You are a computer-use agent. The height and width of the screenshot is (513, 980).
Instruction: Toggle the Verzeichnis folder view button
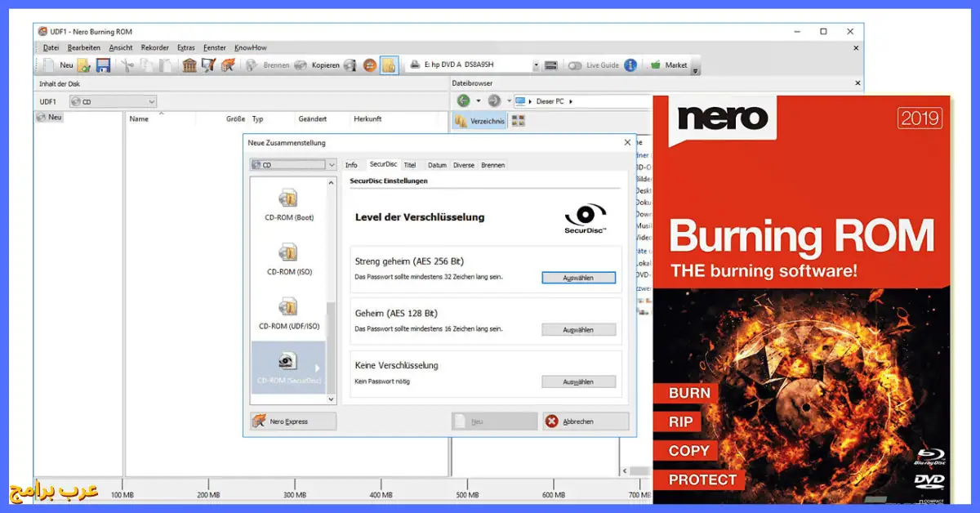tap(479, 121)
